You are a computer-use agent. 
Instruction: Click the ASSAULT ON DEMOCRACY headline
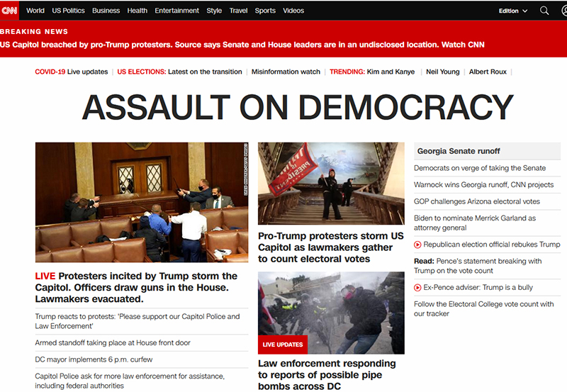(x=297, y=107)
